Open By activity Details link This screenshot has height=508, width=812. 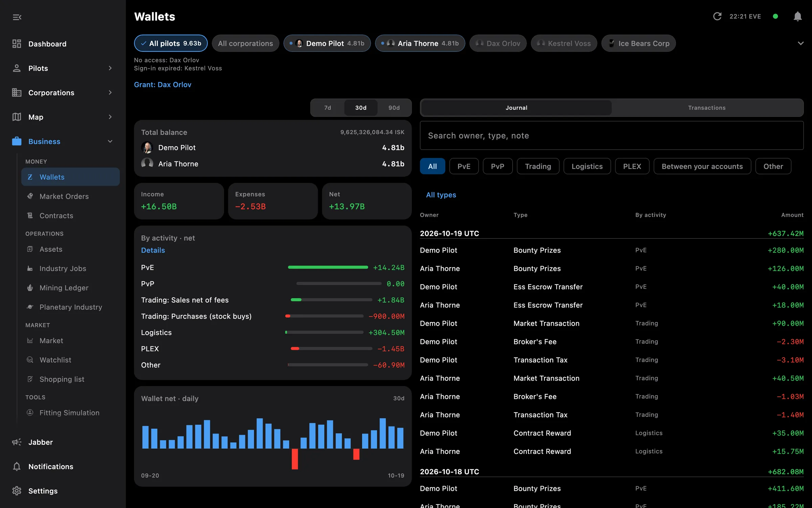point(153,250)
